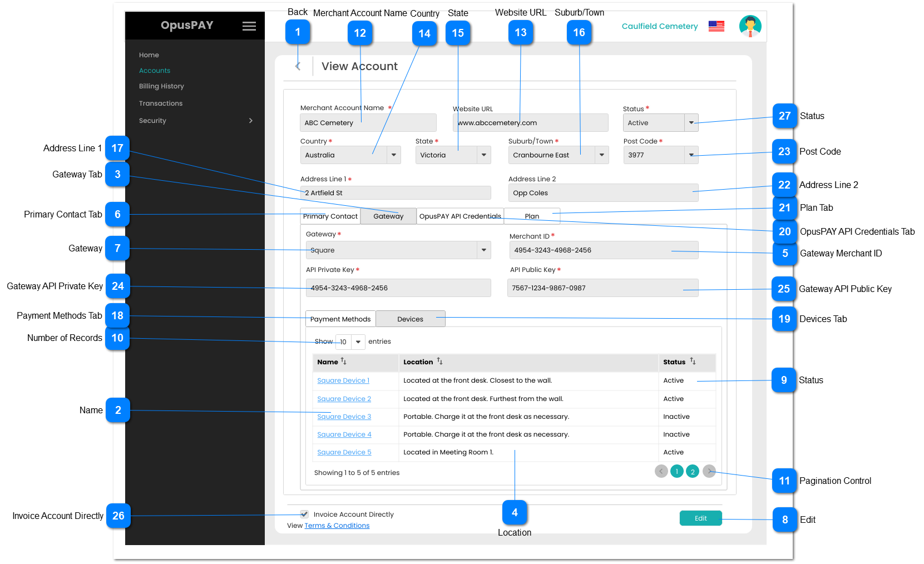Image resolution: width=924 pixels, height=564 pixels.
Task: Open the Country dropdown
Action: coord(394,155)
